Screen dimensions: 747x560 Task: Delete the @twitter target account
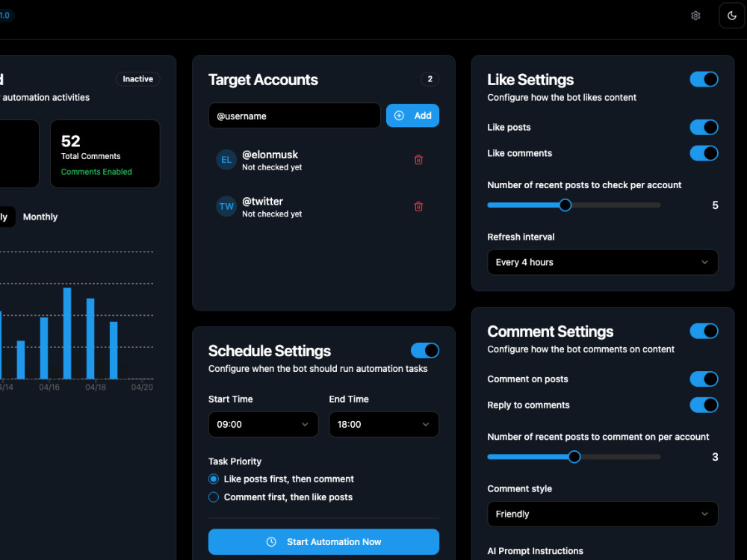coord(418,207)
